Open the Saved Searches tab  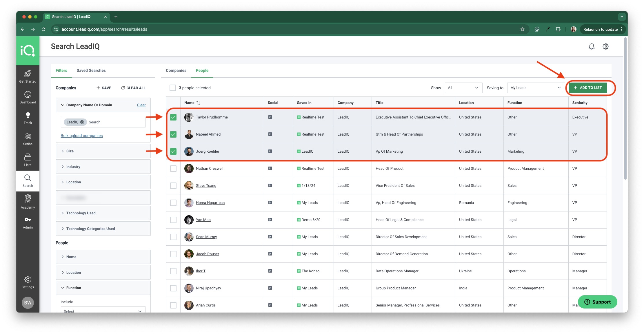[x=91, y=70]
